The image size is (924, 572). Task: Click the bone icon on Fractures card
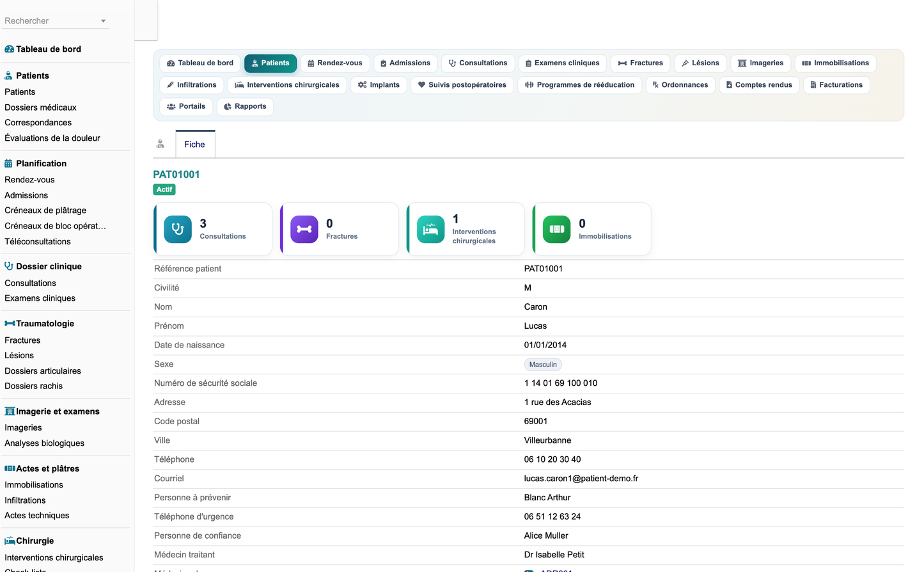click(x=304, y=229)
